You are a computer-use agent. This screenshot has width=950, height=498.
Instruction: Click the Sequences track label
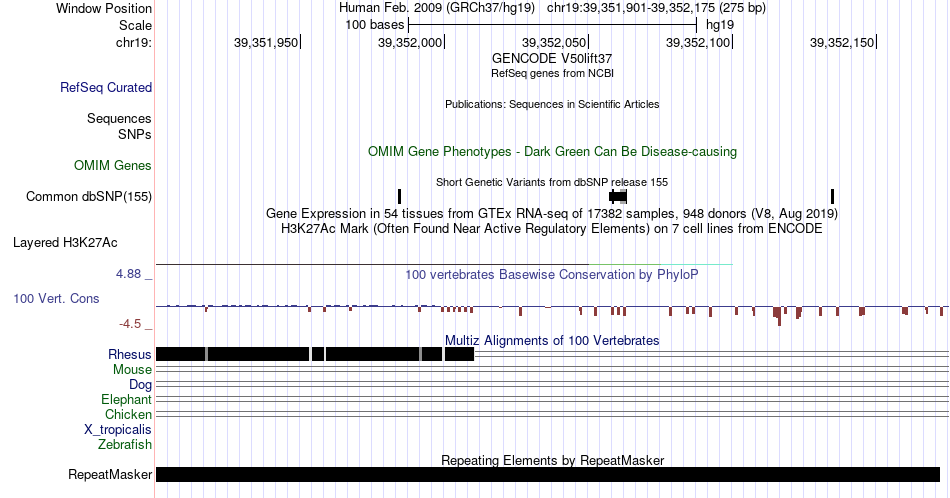[119, 118]
